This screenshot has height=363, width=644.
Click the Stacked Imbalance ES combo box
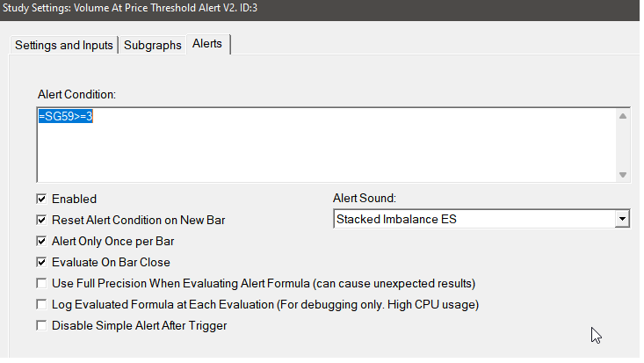coord(481,219)
